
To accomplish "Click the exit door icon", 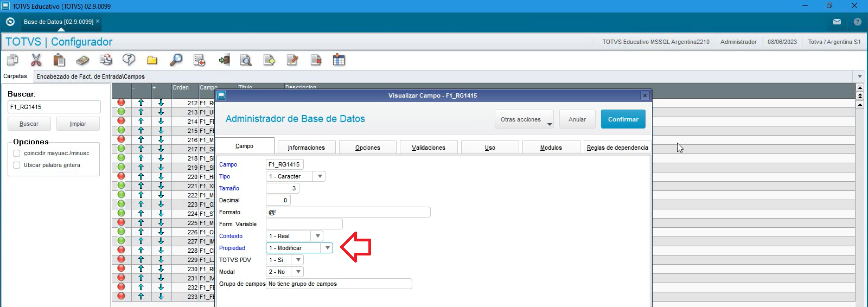I will 224,60.
